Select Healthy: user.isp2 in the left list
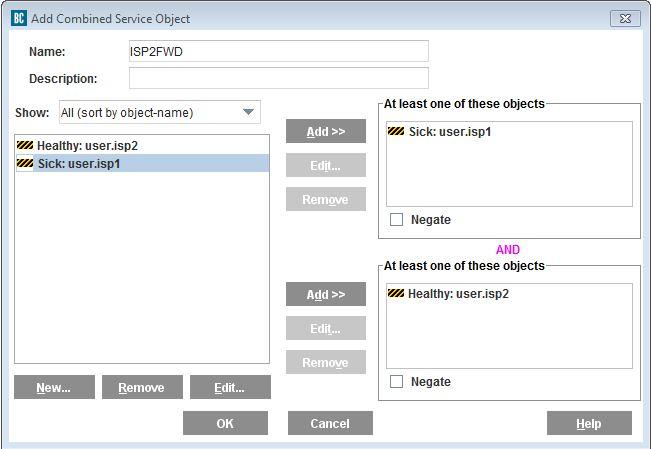This screenshot has height=449, width=651. coord(87,145)
